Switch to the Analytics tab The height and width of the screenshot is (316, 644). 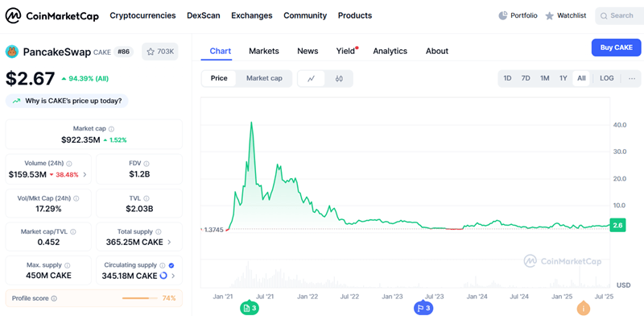point(390,51)
